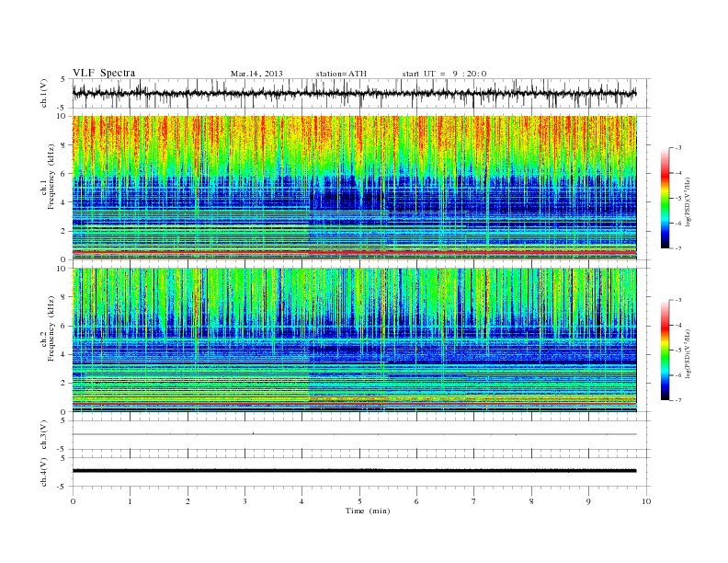Screen dimensions: 728x563
Task: Click the "2" kHz tick of ch.2 spectrogram
Action: click(x=63, y=384)
